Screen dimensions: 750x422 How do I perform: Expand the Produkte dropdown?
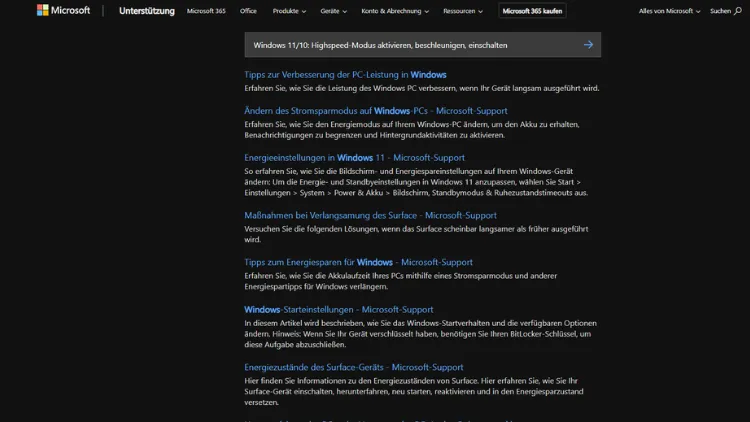pyautogui.click(x=289, y=11)
